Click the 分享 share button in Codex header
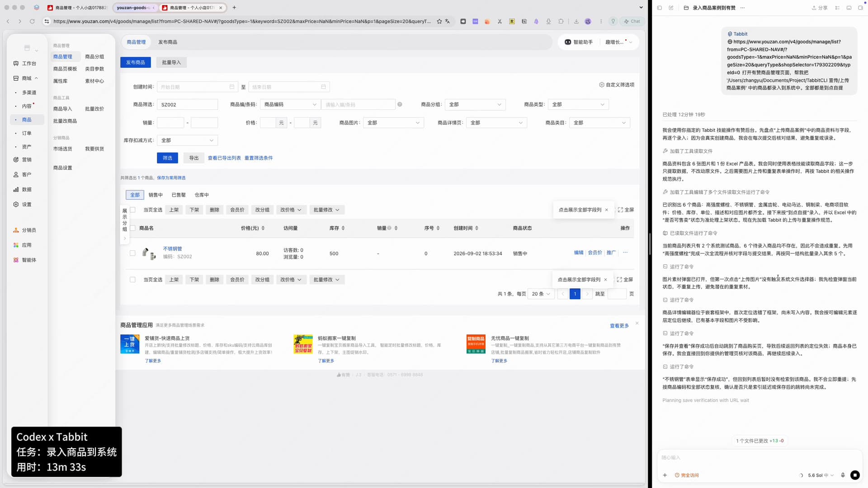Image resolution: width=868 pixels, height=488 pixels. pyautogui.click(x=820, y=8)
